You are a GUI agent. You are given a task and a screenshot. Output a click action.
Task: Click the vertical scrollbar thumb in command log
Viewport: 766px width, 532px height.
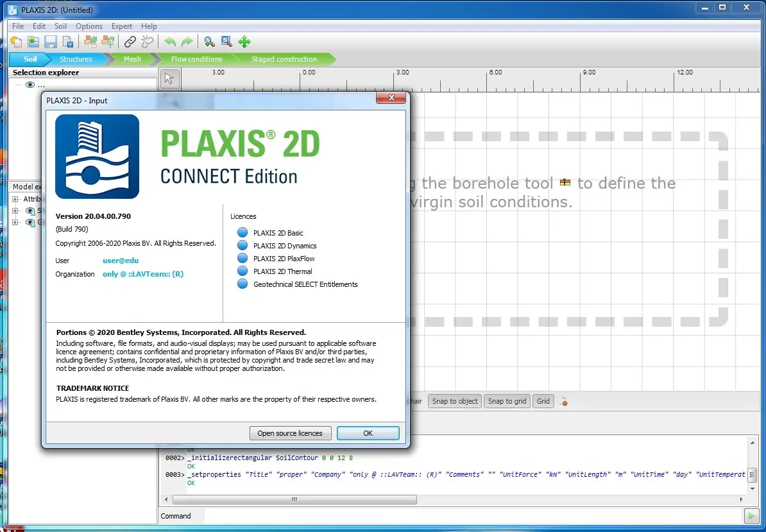pos(753,474)
